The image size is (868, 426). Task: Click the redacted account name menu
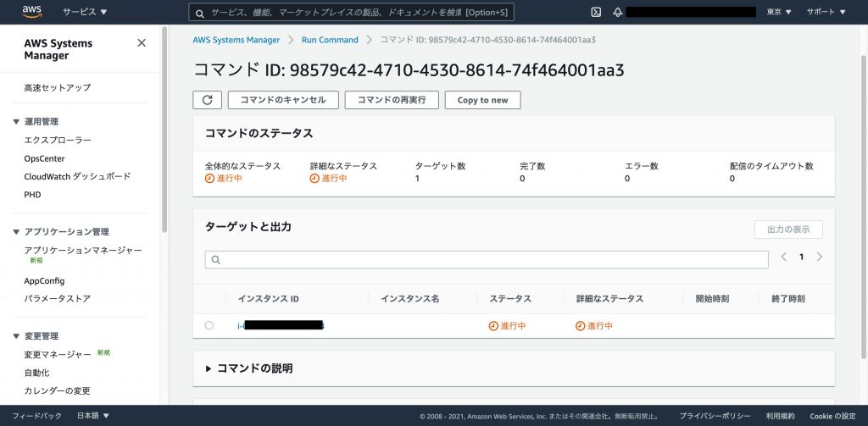pos(691,12)
